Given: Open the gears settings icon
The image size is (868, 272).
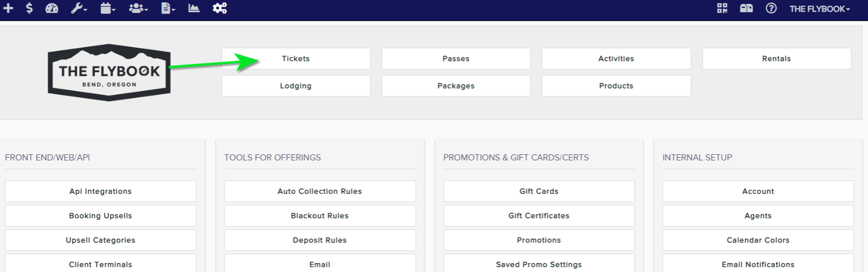Looking at the screenshot, I should click(x=220, y=8).
